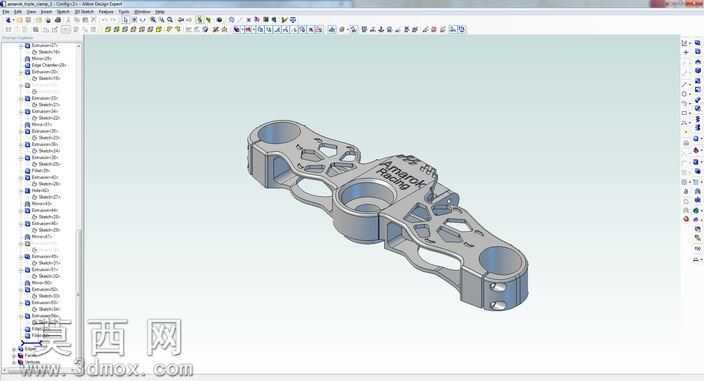This screenshot has height=381, width=704.
Task: Open the Tools menu
Action: [x=124, y=12]
